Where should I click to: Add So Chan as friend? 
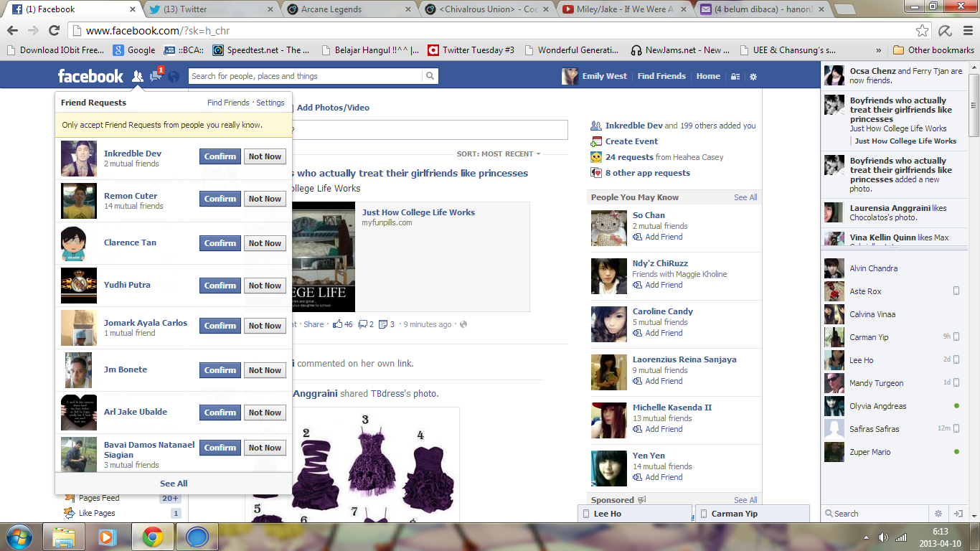(x=658, y=237)
